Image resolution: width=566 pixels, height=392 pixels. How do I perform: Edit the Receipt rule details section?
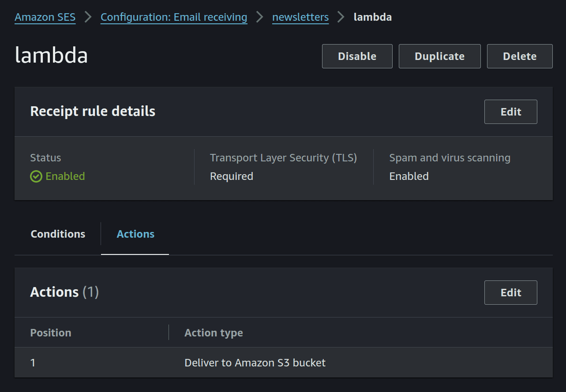(x=510, y=112)
